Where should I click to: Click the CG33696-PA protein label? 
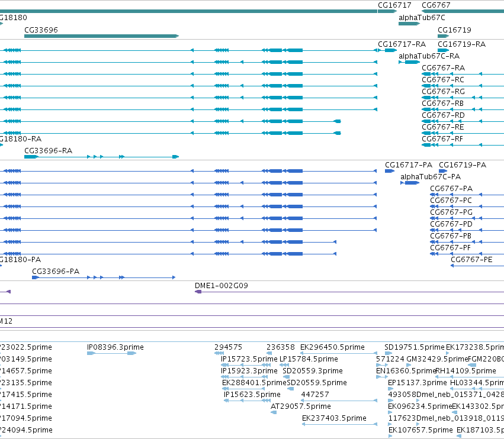[x=56, y=272]
